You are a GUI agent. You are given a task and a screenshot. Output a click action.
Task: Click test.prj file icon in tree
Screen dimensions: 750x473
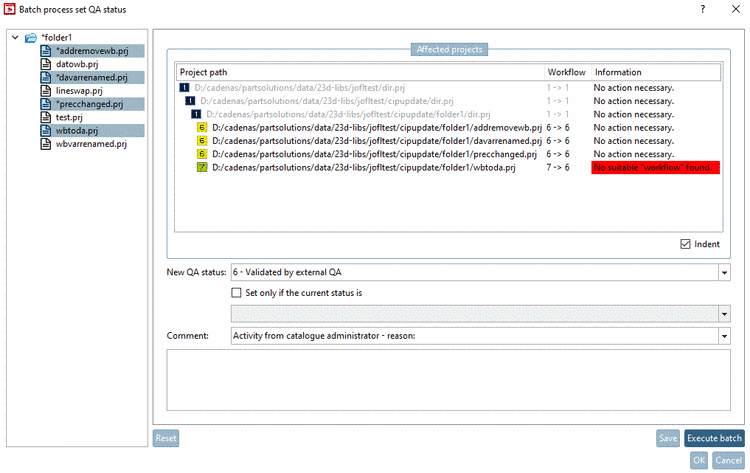point(46,117)
